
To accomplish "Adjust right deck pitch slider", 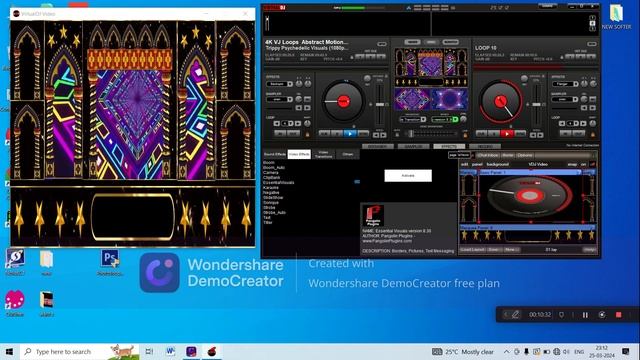I will tap(536, 104).
